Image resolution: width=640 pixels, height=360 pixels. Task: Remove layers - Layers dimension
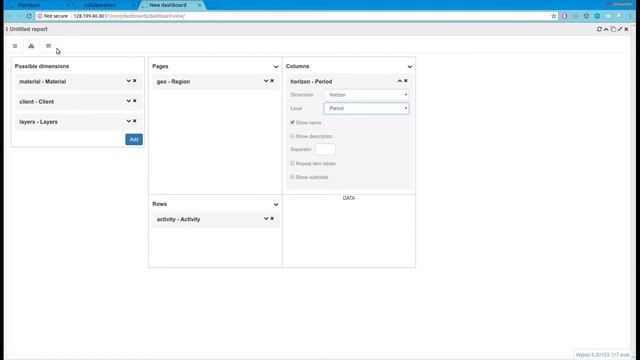(135, 121)
